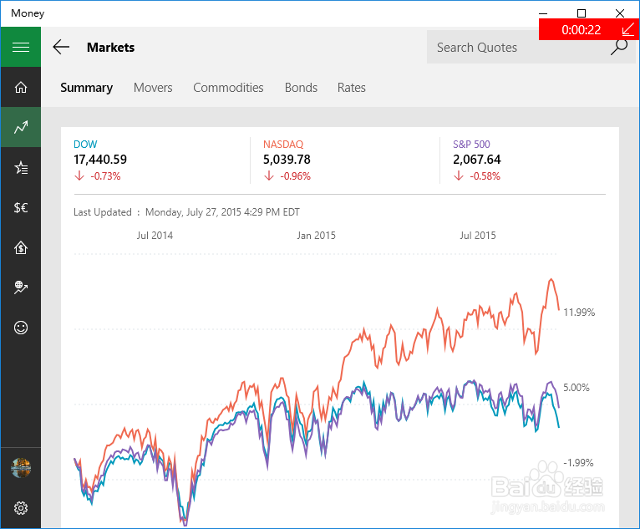Screen dimensions: 640x529
Task: Click the S&P 500 change -0.58%
Action: click(x=485, y=176)
